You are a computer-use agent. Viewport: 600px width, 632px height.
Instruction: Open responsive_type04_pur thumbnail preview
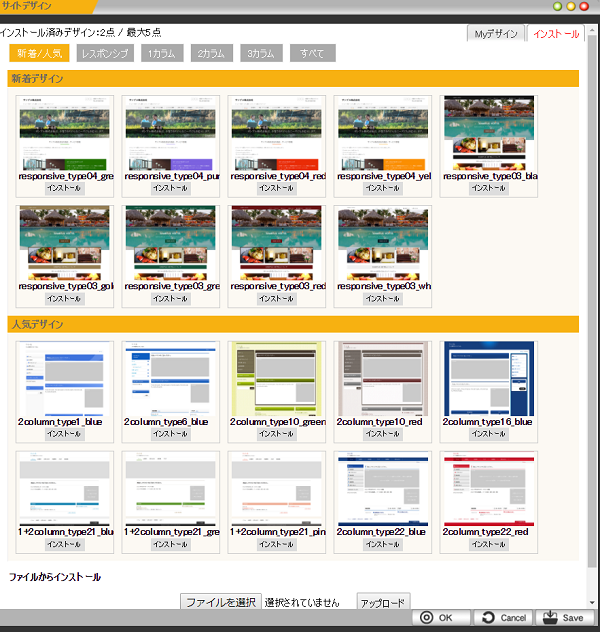click(170, 133)
